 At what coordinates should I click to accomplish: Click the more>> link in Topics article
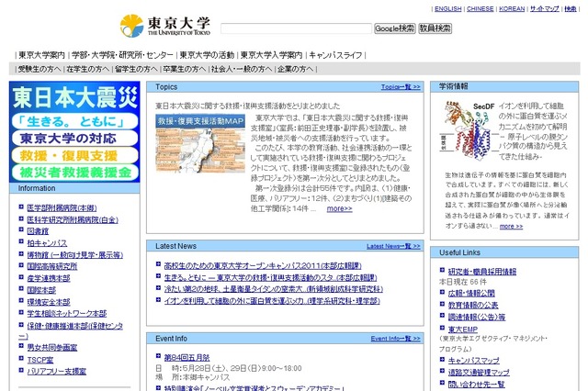coord(339,208)
